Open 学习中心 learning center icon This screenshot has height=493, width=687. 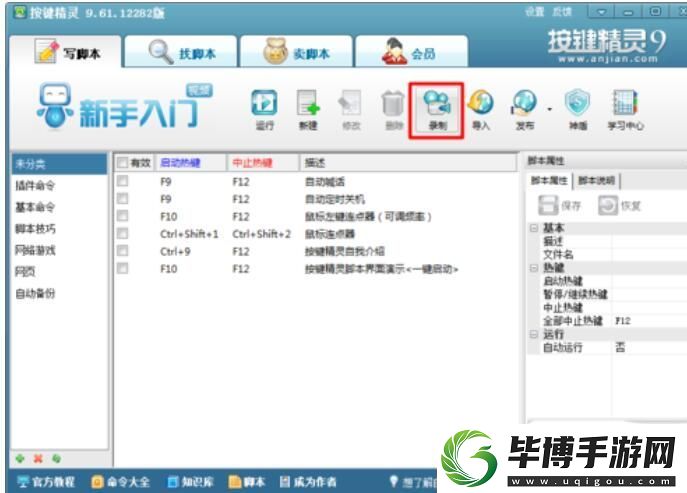pyautogui.click(x=625, y=110)
